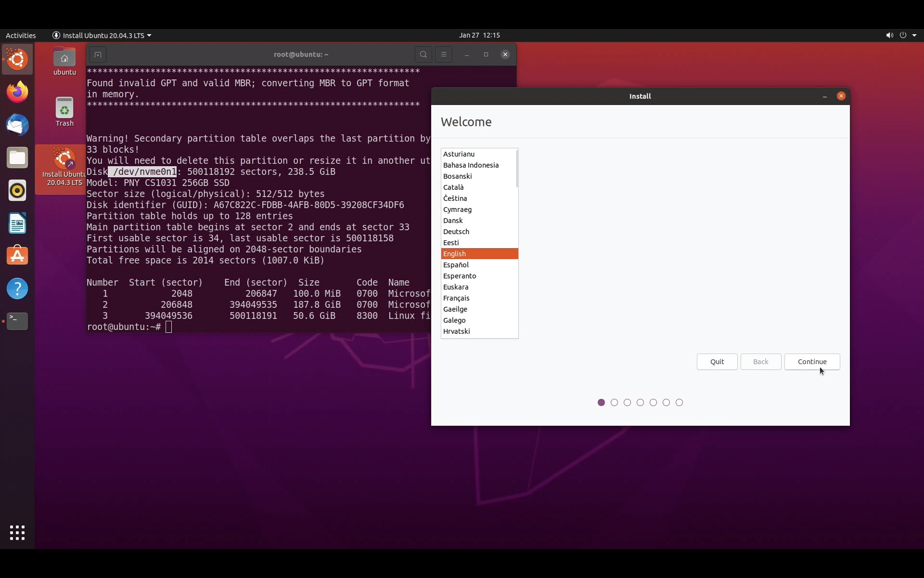Click highlighted /dev/nvme0n1 text in terminal
The height and width of the screenshot is (578, 924).
coord(142,172)
